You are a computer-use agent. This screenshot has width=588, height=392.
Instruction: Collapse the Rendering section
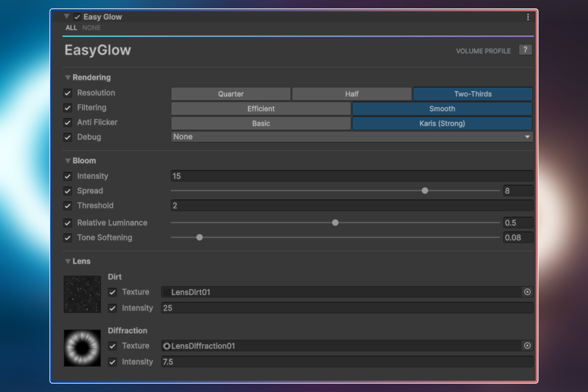coord(68,77)
